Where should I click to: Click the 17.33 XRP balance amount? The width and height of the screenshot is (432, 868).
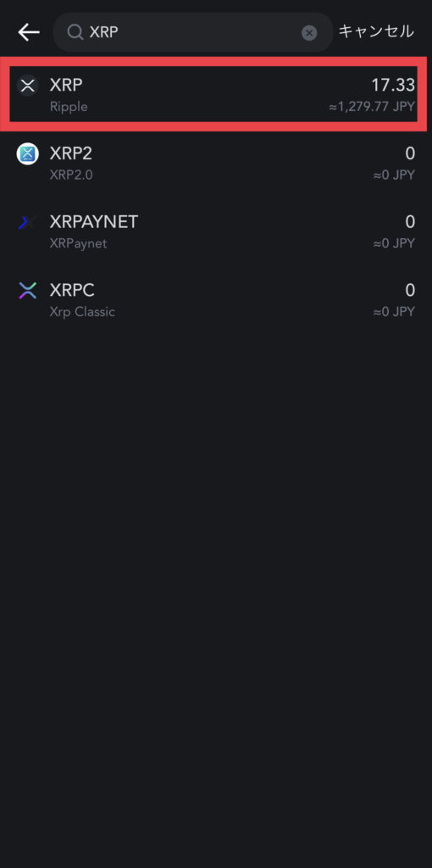pyautogui.click(x=393, y=86)
